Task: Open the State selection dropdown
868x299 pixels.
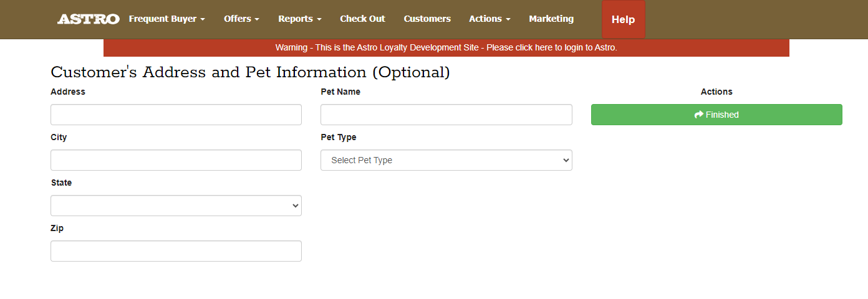Action: pyautogui.click(x=176, y=206)
